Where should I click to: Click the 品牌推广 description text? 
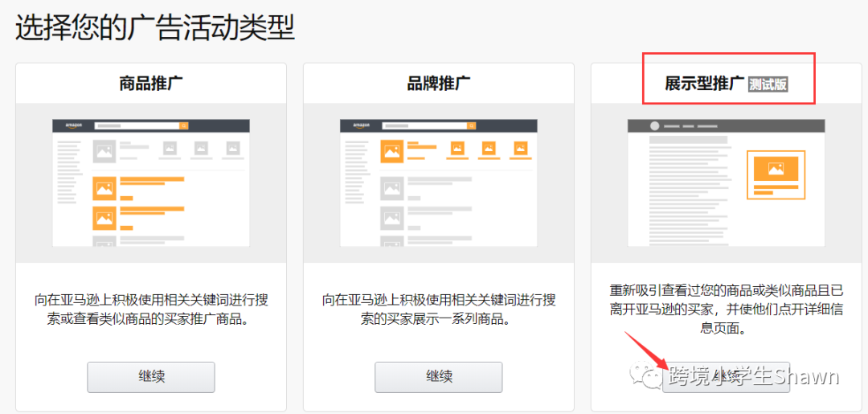(438, 309)
